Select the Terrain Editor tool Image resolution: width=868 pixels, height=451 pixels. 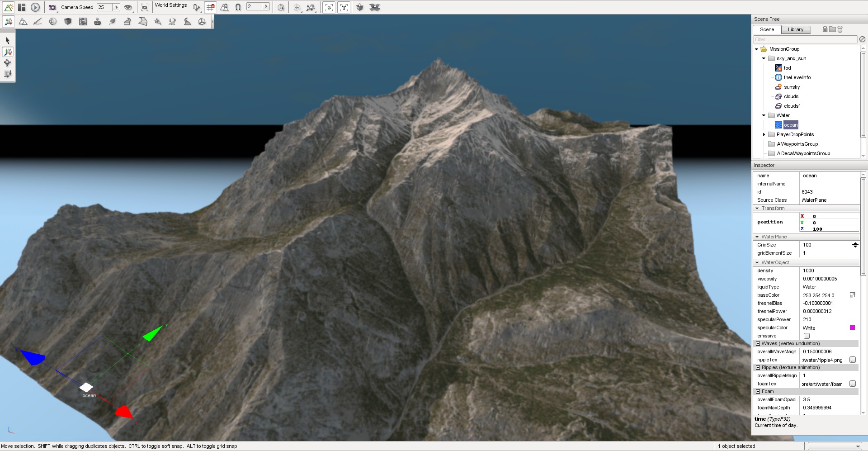pyautogui.click(x=23, y=21)
